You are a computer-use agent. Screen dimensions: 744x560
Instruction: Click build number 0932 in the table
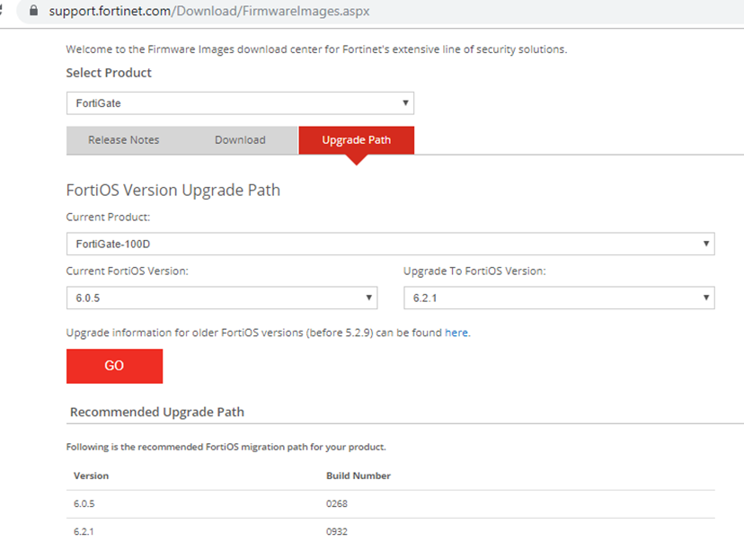[339, 531]
